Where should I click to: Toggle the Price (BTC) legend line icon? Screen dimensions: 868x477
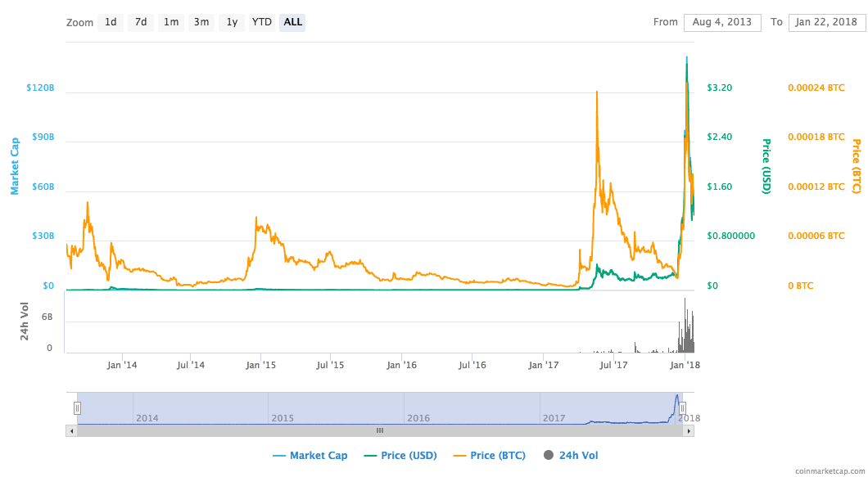[x=459, y=455]
